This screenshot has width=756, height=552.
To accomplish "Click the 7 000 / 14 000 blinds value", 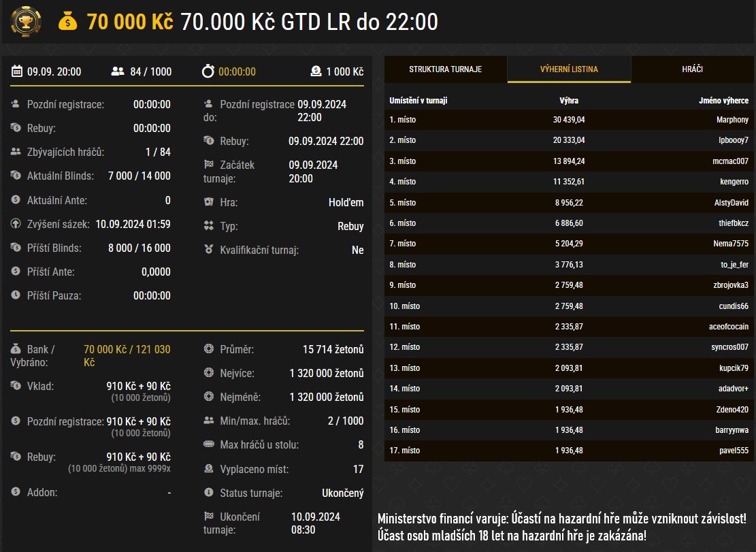I will pyautogui.click(x=139, y=176).
